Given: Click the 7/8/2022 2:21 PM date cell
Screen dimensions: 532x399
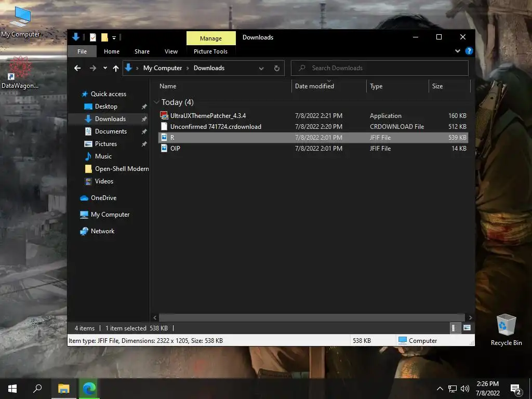Looking at the screenshot, I should 318,116.
